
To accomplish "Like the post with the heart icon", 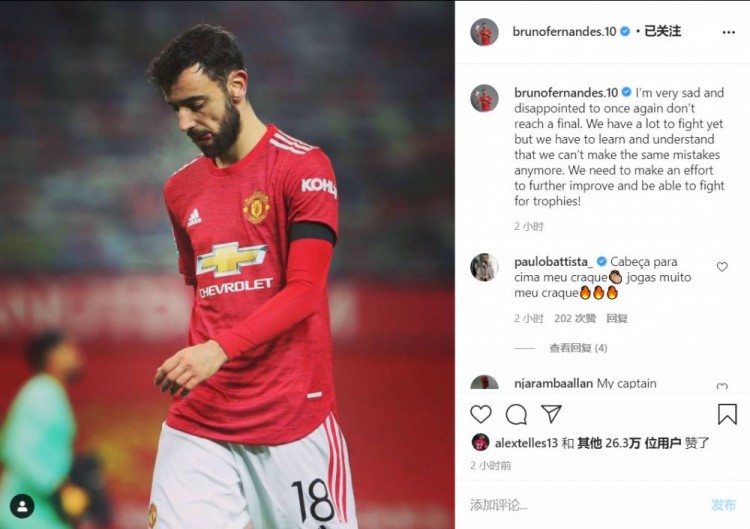I will coord(481,414).
